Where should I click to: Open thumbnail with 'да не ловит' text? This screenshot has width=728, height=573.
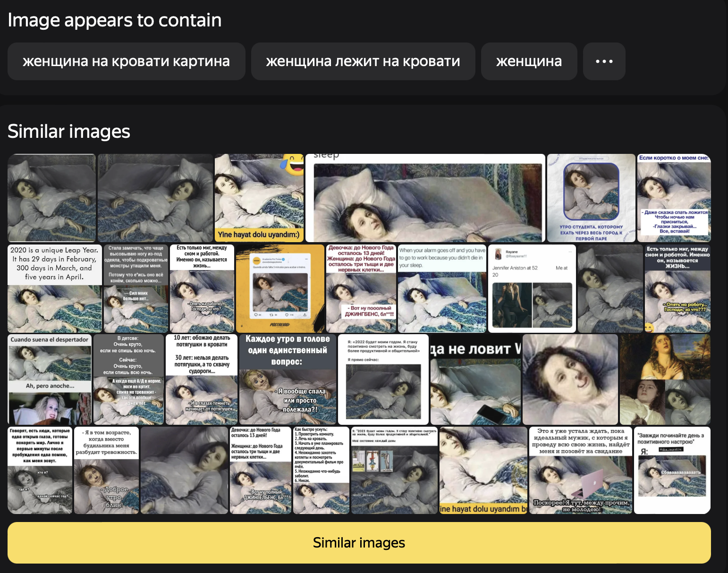(476, 379)
